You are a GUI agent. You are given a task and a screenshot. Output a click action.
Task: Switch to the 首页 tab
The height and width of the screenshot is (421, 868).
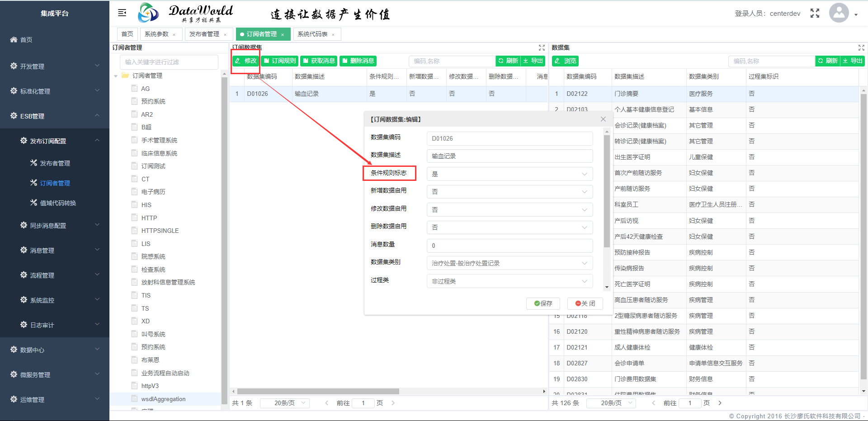[127, 34]
